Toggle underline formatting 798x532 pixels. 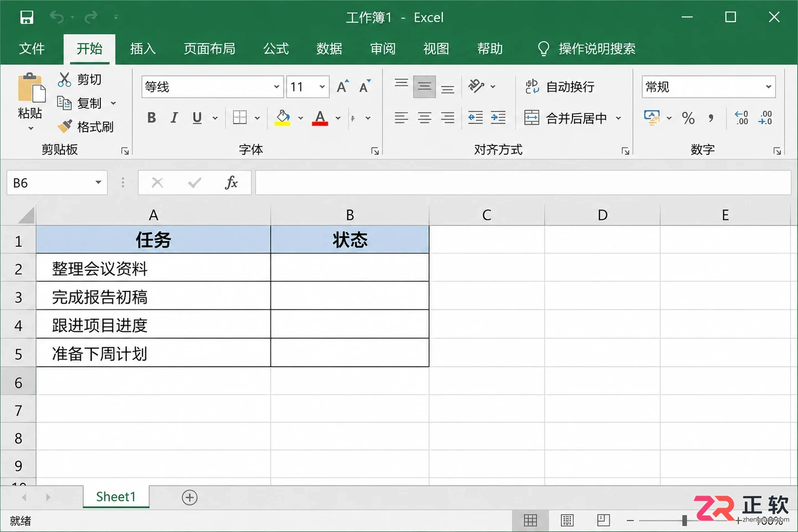(197, 117)
